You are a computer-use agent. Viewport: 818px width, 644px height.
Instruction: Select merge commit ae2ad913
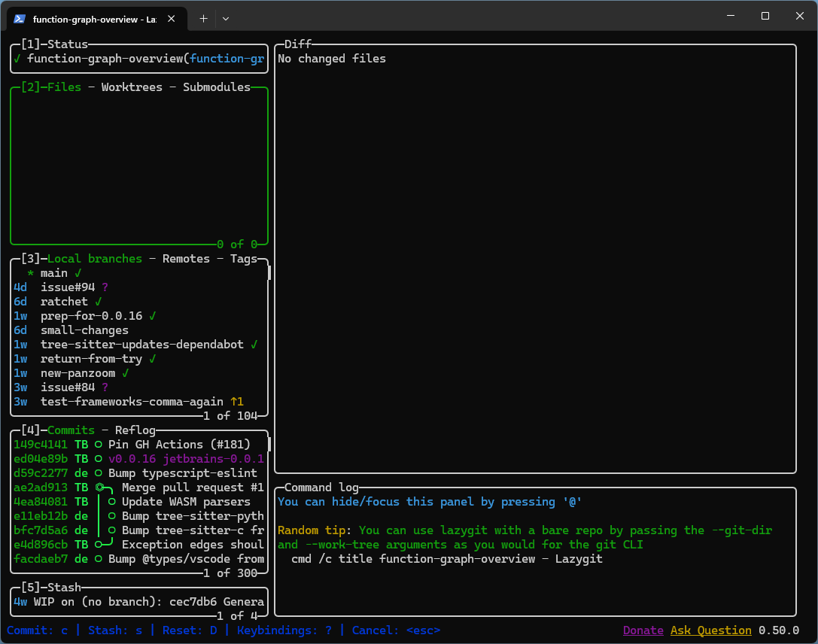click(140, 488)
